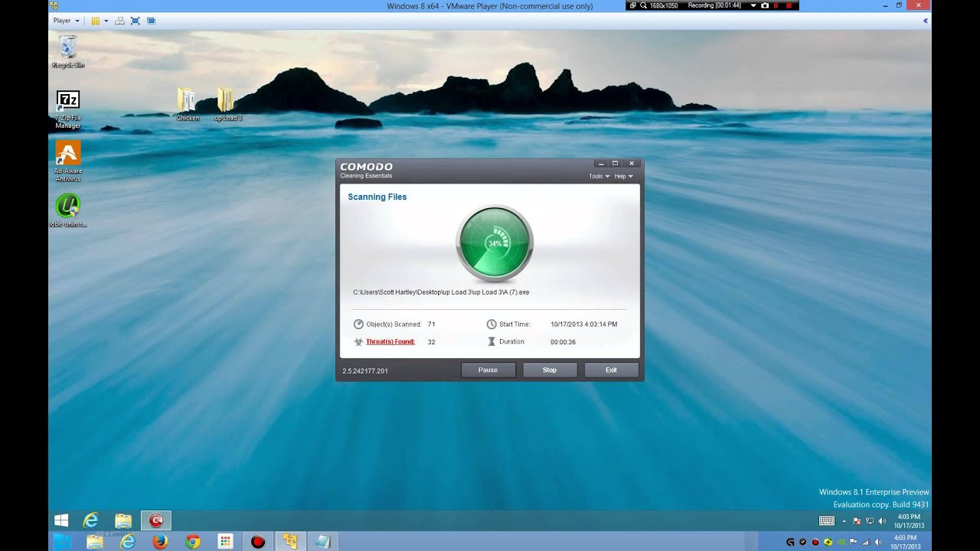Open host Internet Explorer taskbar icon
The image size is (980, 551).
[128, 542]
